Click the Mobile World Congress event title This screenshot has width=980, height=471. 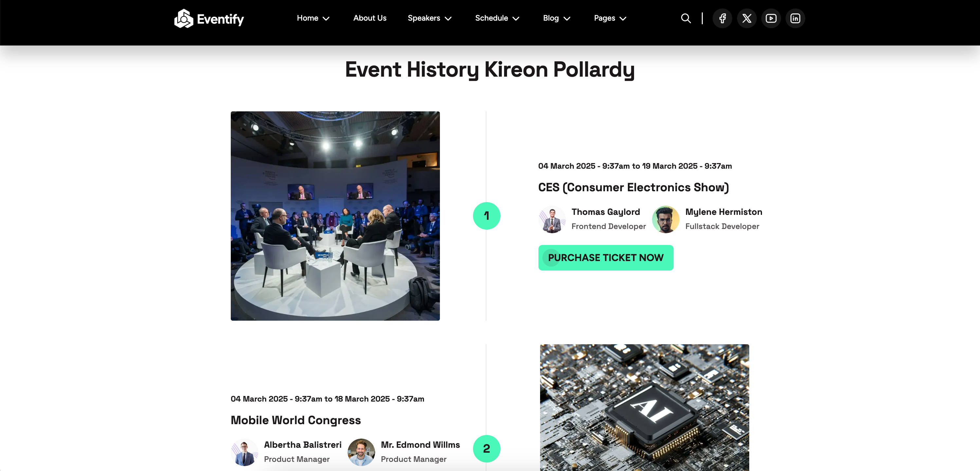(296, 420)
